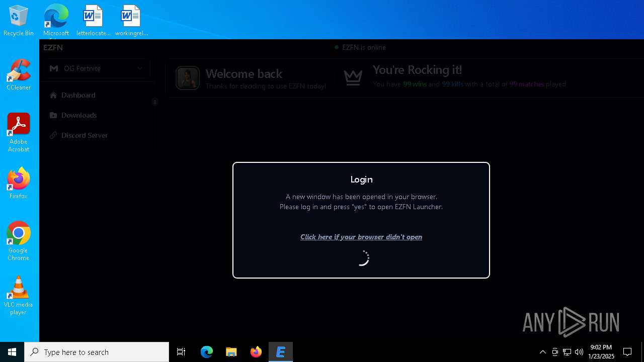Click the You're Rocking it! heading

tap(417, 70)
